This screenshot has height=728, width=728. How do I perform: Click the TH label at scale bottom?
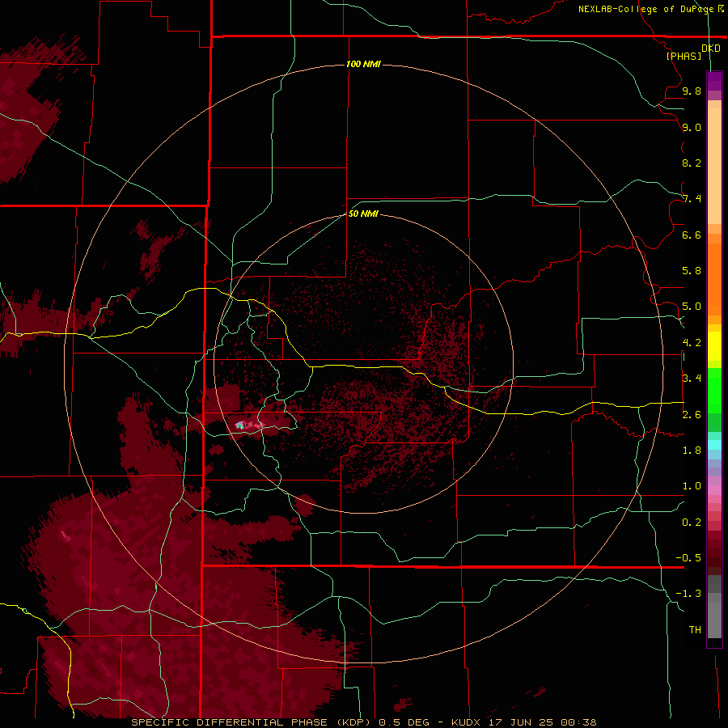pos(695,630)
